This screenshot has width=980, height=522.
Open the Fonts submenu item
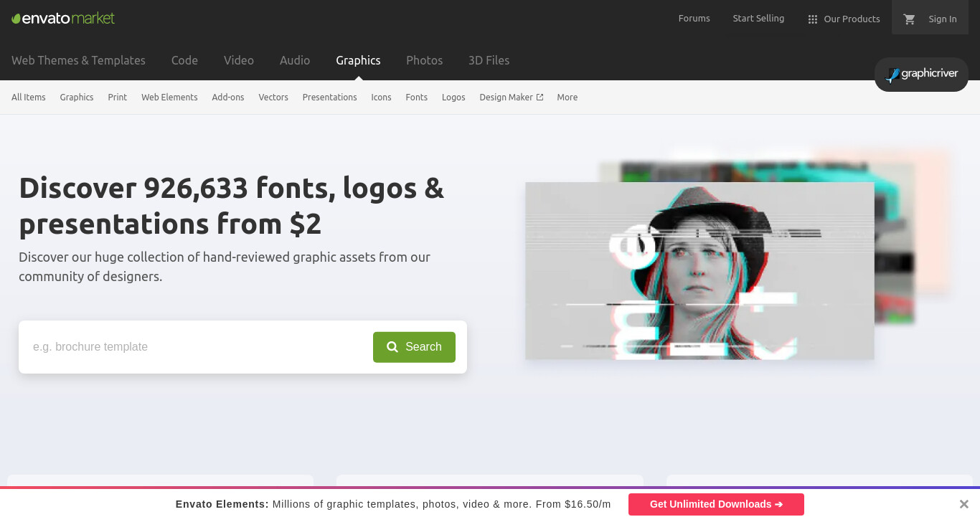pos(417,98)
